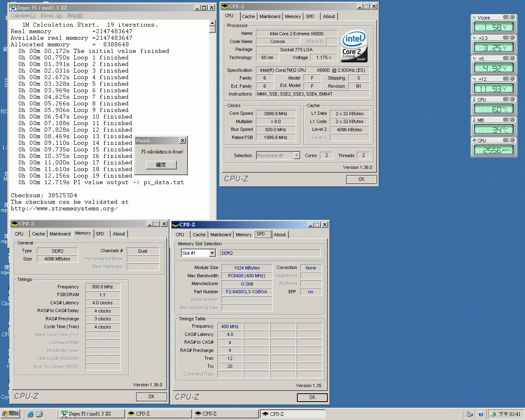Close the Vcore voltage widget
The height and width of the screenshot is (420, 525).
click(512, 17)
